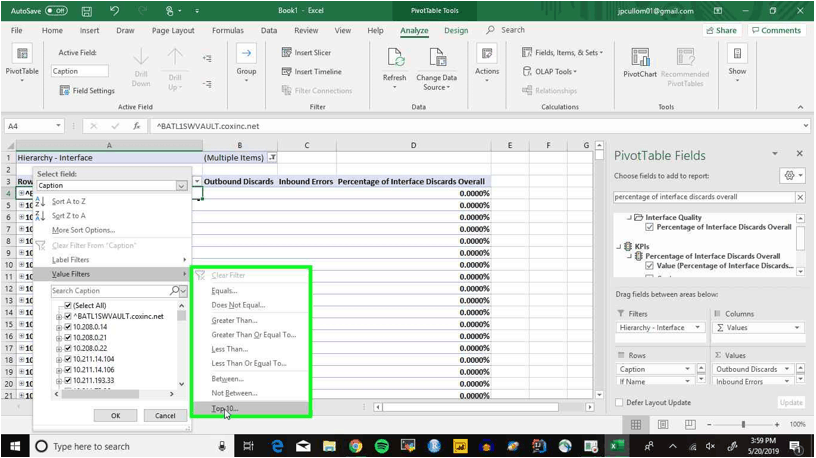Screen dimensions: 816x458
Task: Switch to the Formulas tab
Action: (x=227, y=31)
